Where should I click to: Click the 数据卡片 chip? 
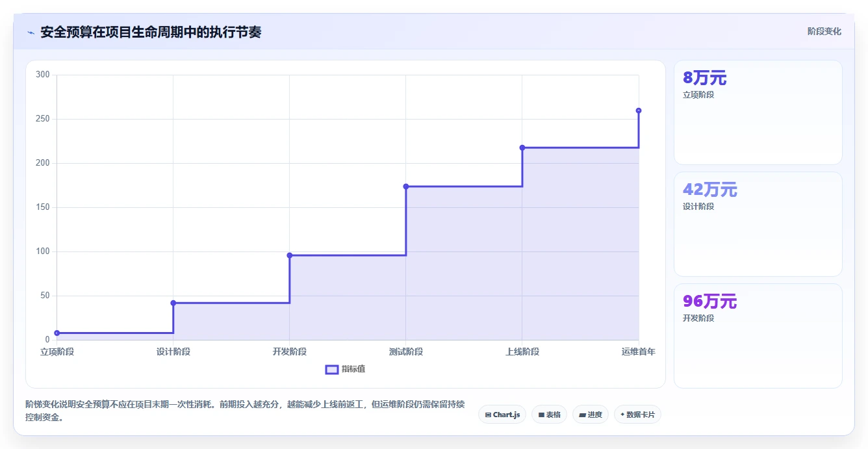pyautogui.click(x=637, y=415)
